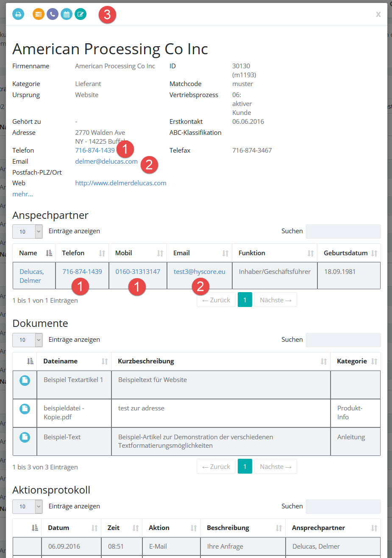
Task: Click the green edit note icon
Action: [81, 14]
